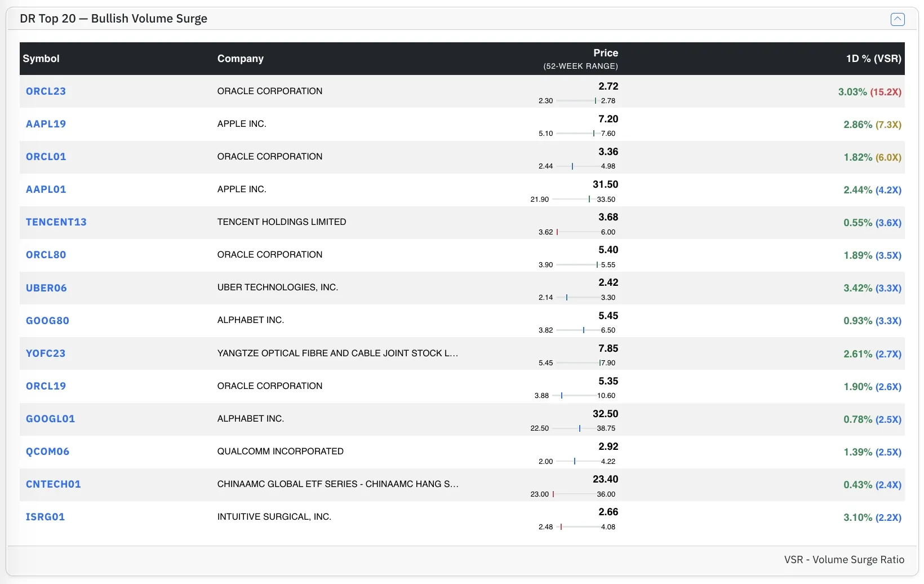Click the price 23.40 for CNTECH01
924x584 pixels.
click(605, 479)
